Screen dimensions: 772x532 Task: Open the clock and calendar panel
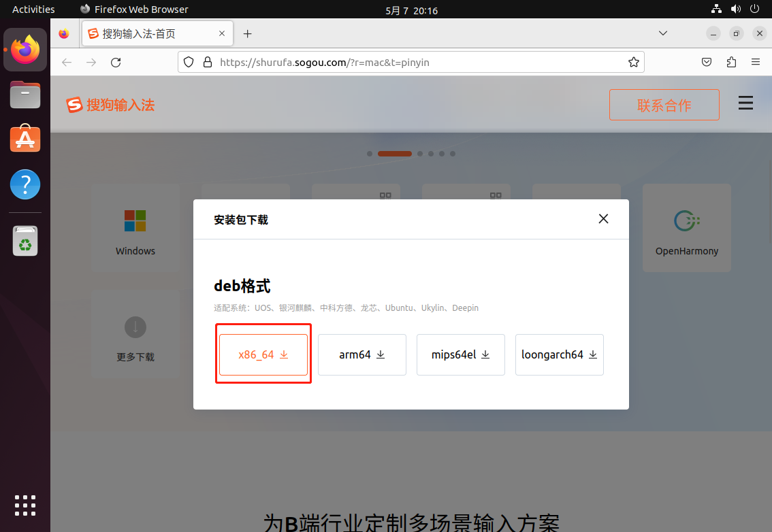[412, 10]
